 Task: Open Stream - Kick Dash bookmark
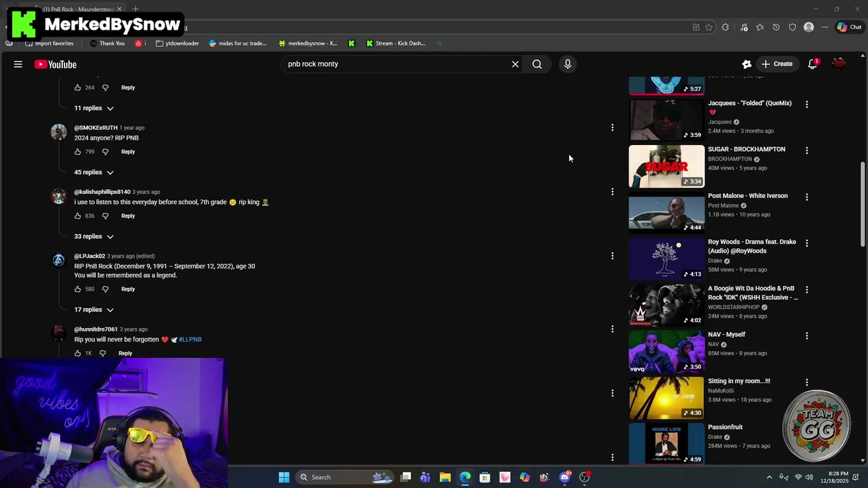[x=395, y=43]
